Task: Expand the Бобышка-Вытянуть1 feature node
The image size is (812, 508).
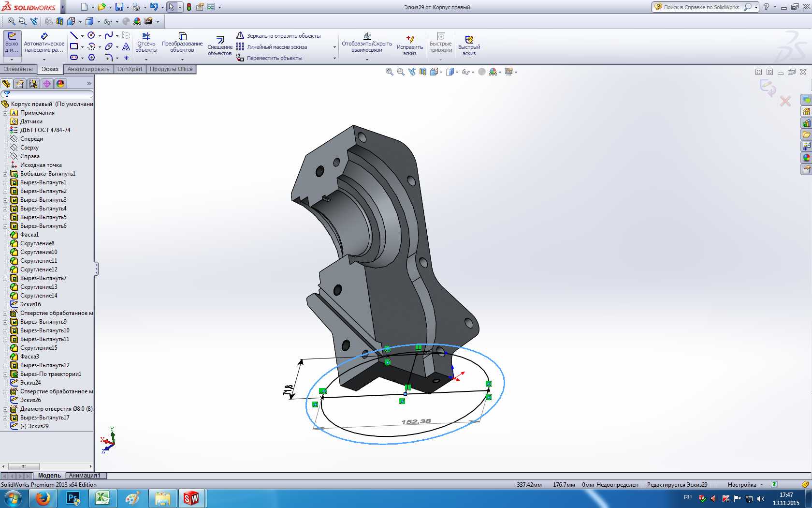Action: click(5, 174)
